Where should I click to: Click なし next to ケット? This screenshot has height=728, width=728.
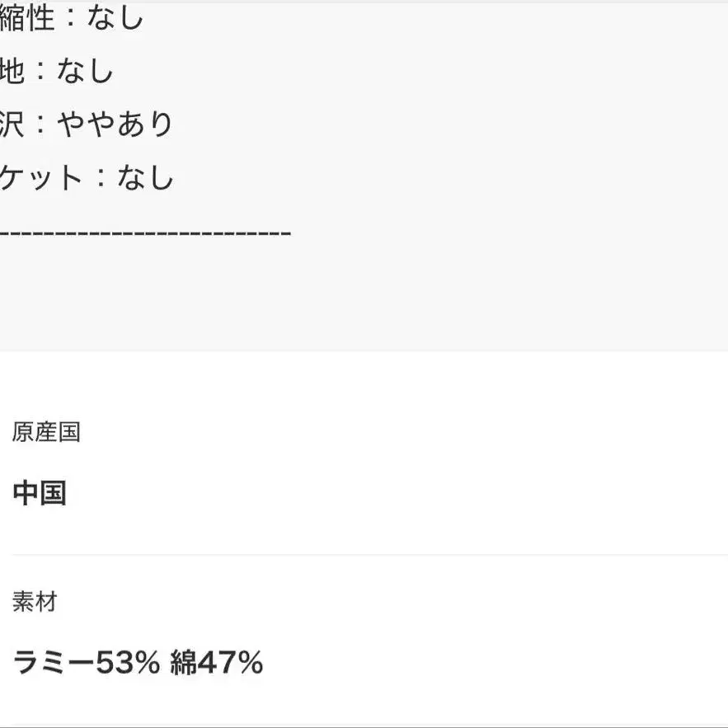point(146,176)
